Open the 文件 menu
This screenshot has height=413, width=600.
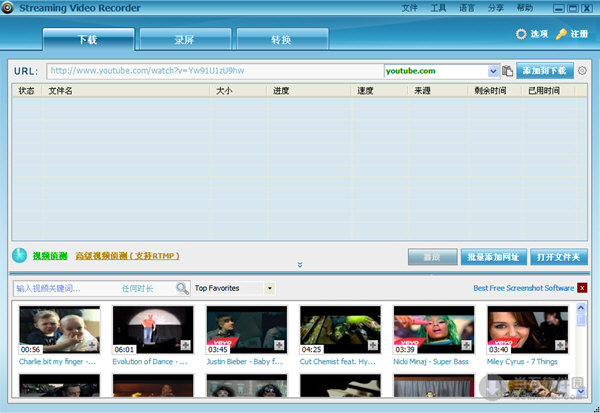(409, 8)
